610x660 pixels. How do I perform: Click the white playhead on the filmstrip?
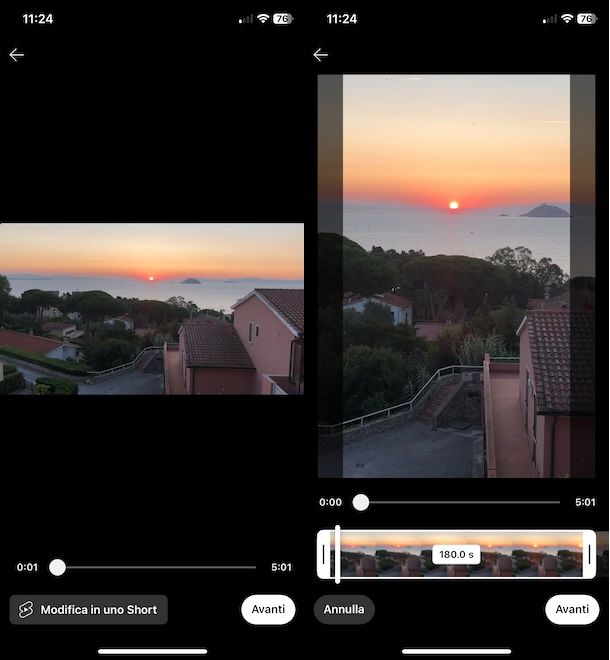pyautogui.click(x=338, y=554)
